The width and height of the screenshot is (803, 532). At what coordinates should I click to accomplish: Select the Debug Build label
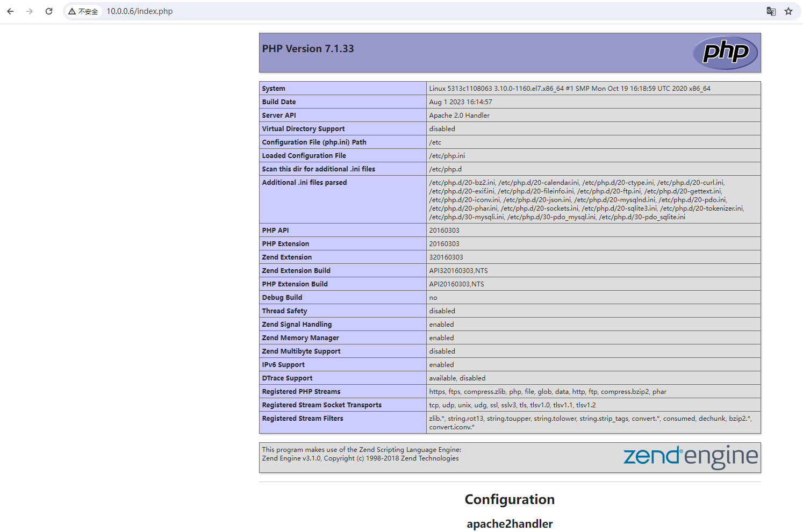tap(282, 298)
